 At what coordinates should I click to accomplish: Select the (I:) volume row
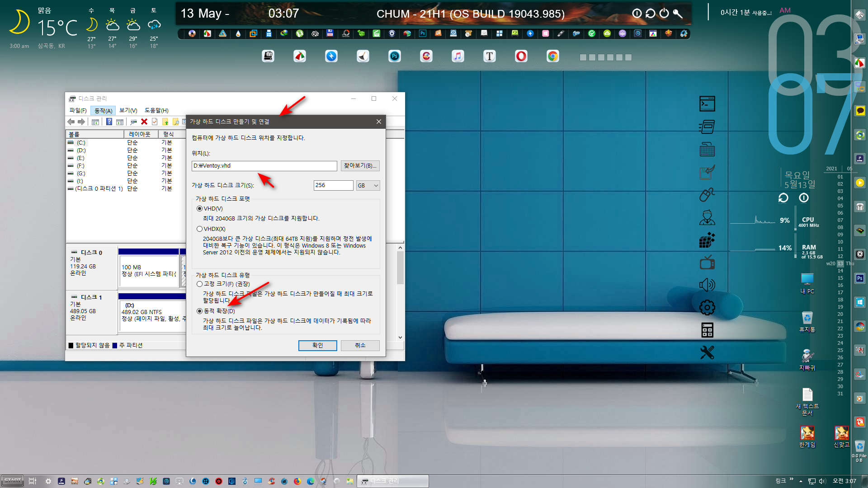click(x=126, y=181)
